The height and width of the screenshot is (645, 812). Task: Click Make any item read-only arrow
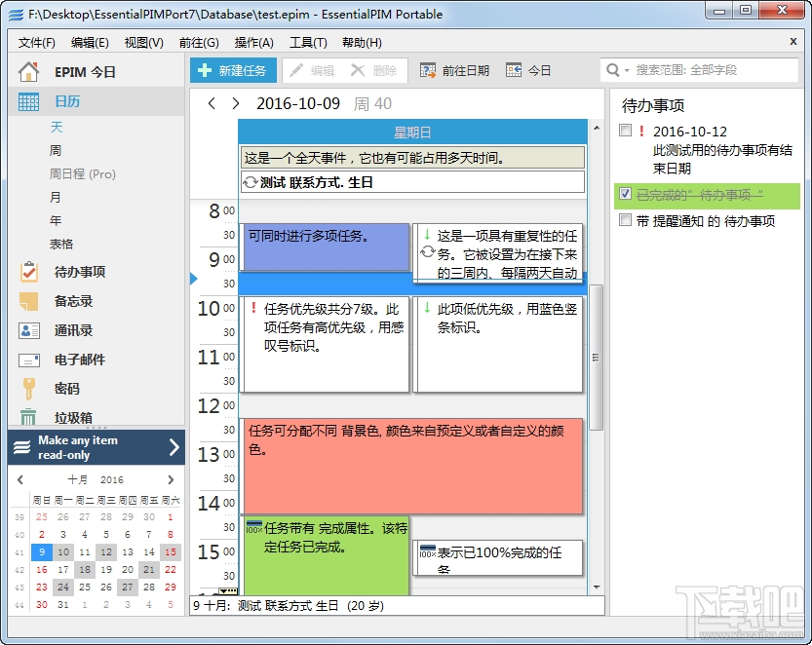point(174,447)
